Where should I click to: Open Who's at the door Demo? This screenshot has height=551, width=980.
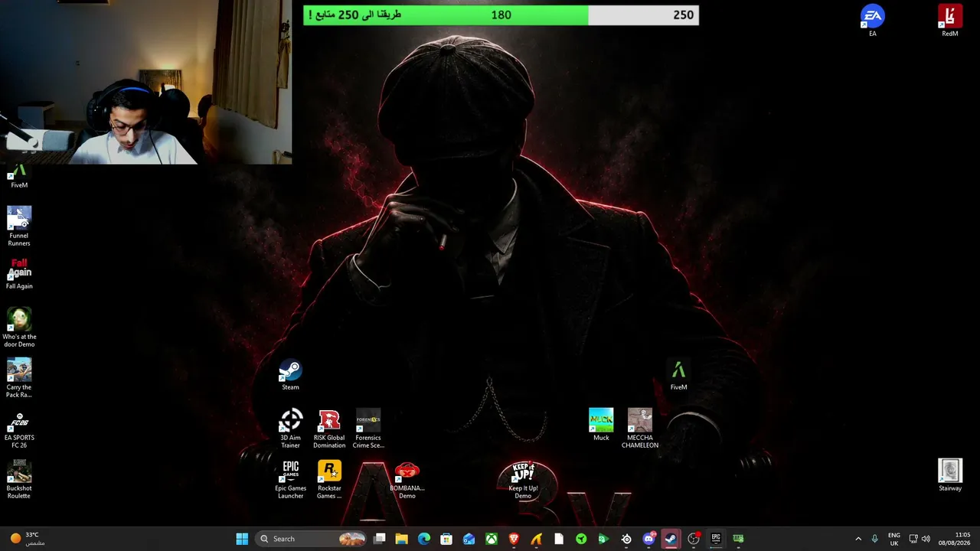click(x=19, y=328)
